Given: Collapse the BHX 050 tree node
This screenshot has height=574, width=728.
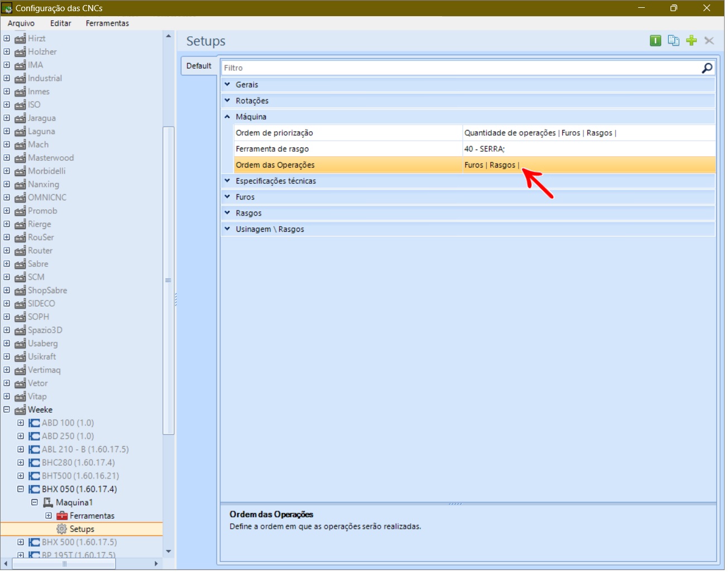Looking at the screenshot, I should tap(21, 489).
